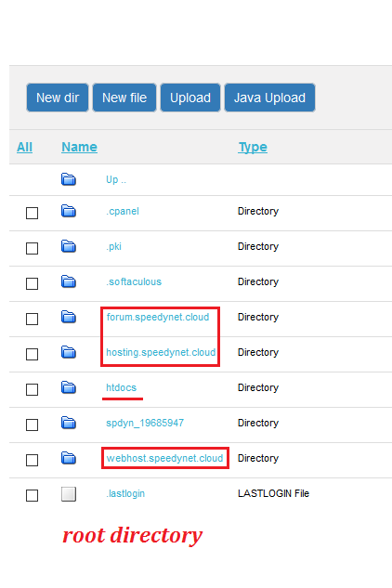Check the .lastlogin file checkbox
Image resolution: width=392 pixels, height=588 pixels.
(x=32, y=495)
